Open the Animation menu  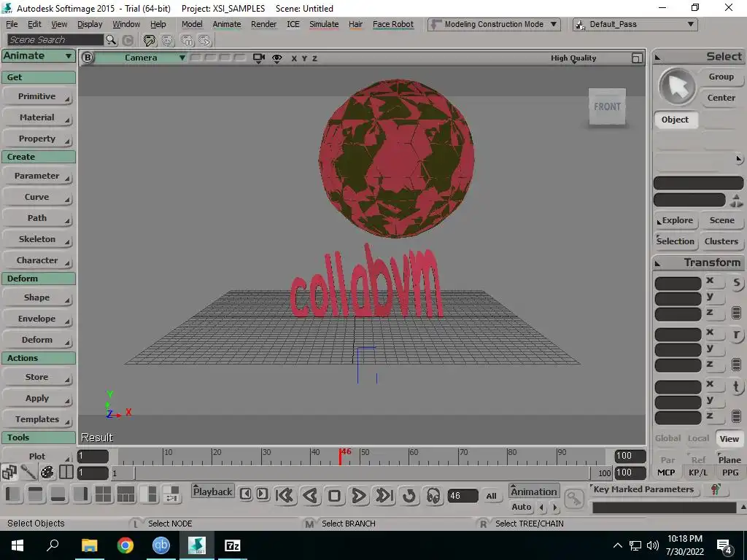[533, 491]
